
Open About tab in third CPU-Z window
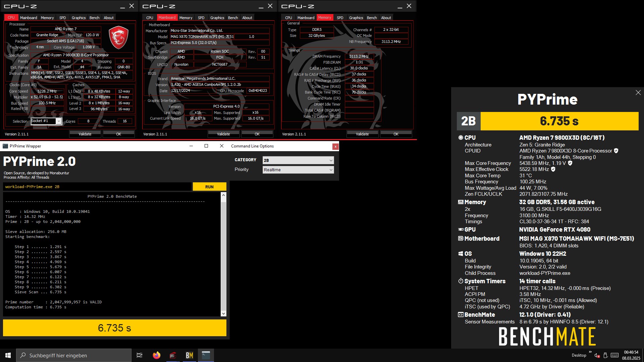coord(386,18)
